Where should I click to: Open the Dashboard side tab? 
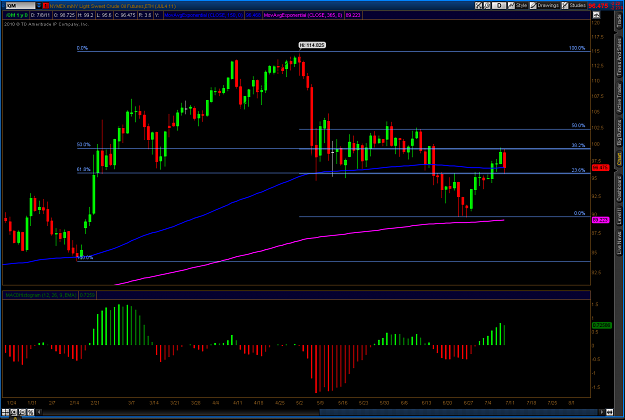[619, 188]
